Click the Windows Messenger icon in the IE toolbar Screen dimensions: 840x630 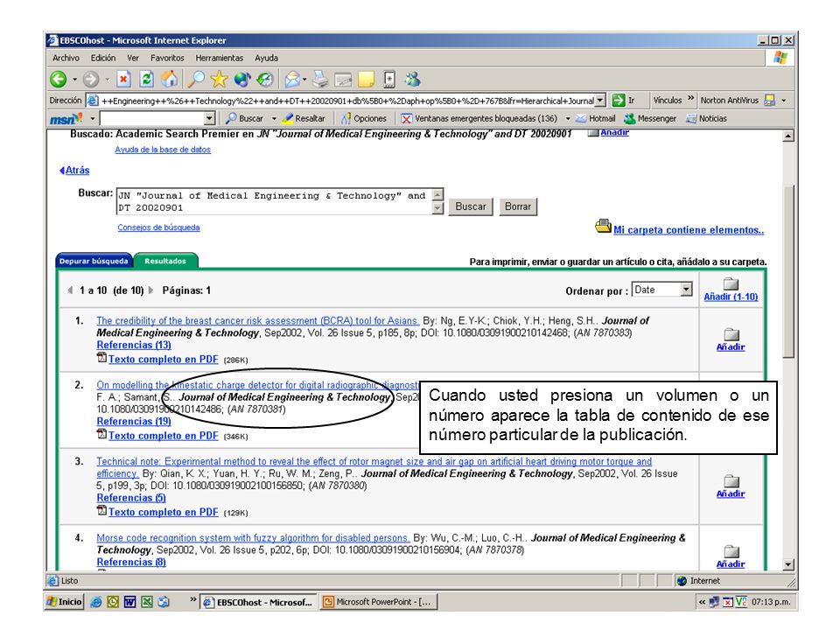pos(412,80)
